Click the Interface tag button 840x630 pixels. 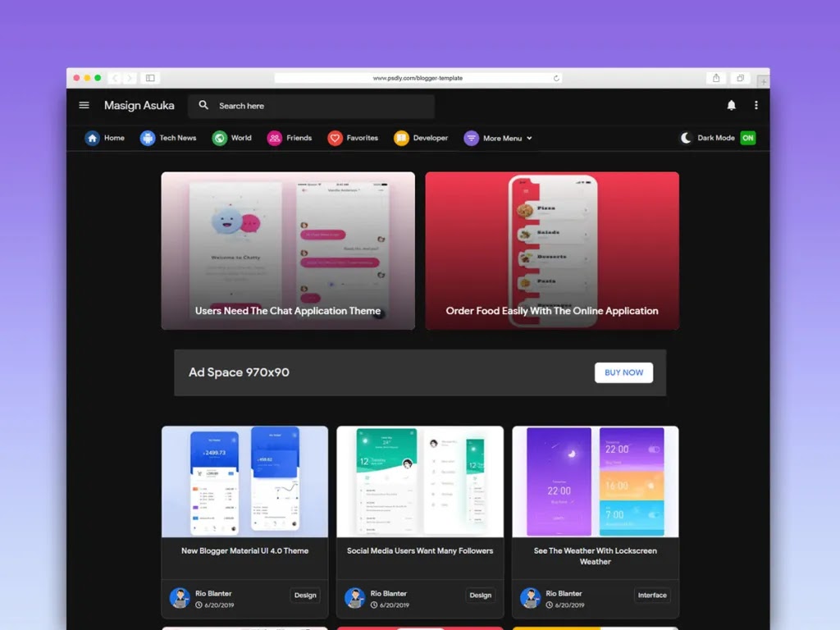(x=652, y=596)
